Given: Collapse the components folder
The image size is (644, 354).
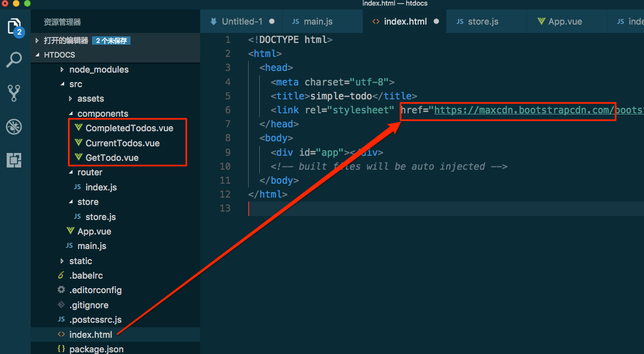Looking at the screenshot, I should tap(71, 113).
